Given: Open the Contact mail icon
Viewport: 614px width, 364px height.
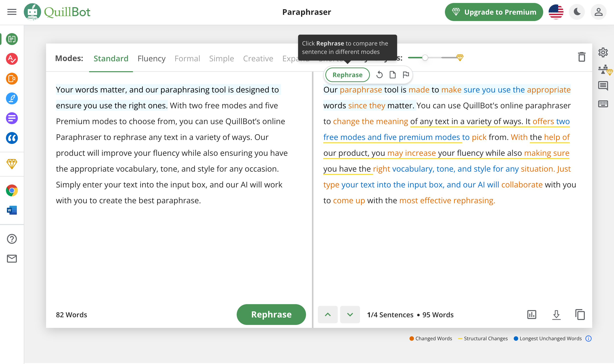Looking at the screenshot, I should tap(12, 259).
